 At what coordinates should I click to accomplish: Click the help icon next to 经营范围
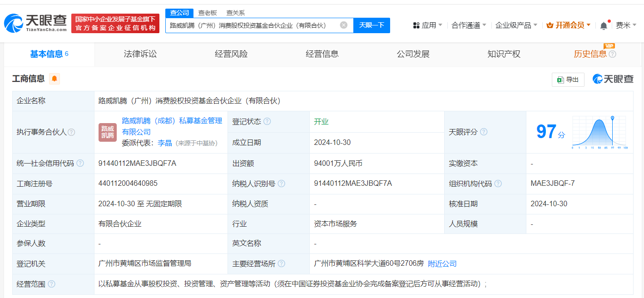tap(52, 284)
